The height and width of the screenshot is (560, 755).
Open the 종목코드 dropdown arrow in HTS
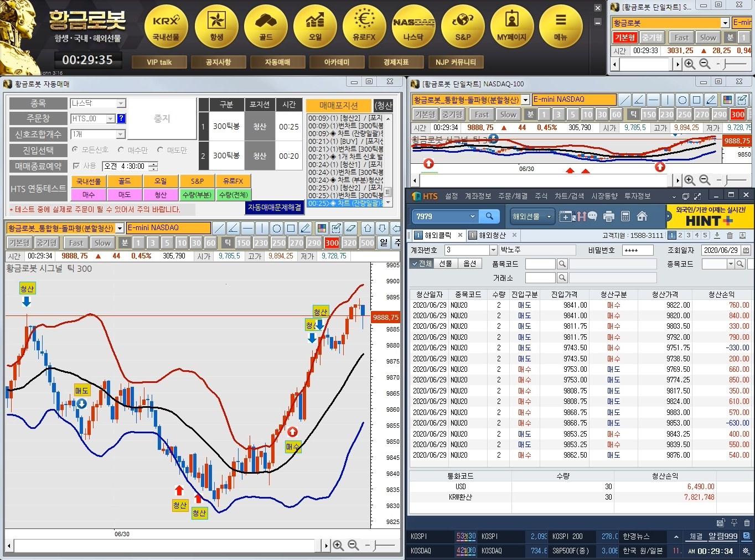point(731,264)
